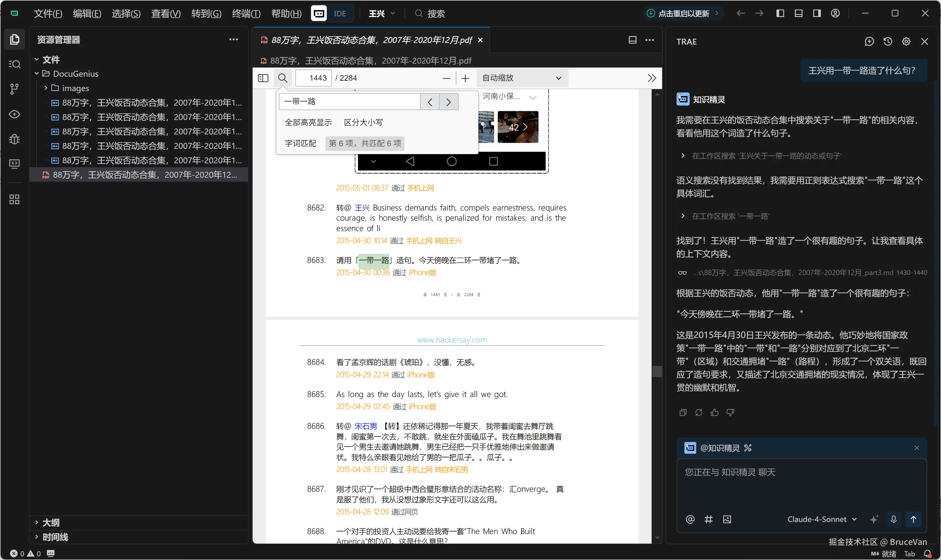Open the 查看(V) menu
This screenshot has height=560, width=941.
[166, 13]
